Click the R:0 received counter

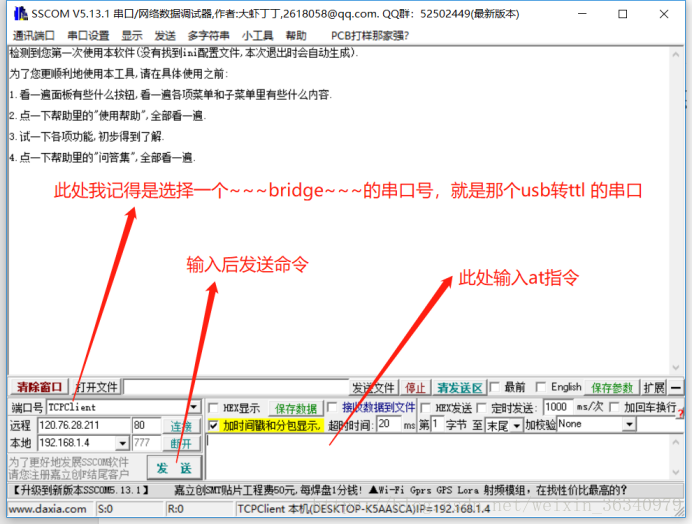click(x=175, y=509)
